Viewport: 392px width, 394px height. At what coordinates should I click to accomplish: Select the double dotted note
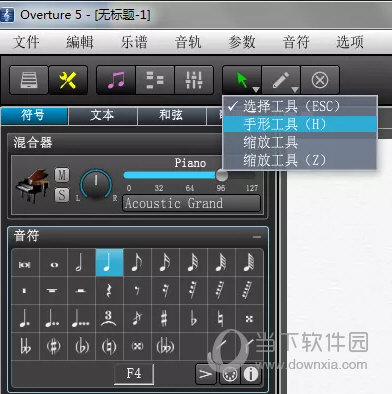click(53, 318)
